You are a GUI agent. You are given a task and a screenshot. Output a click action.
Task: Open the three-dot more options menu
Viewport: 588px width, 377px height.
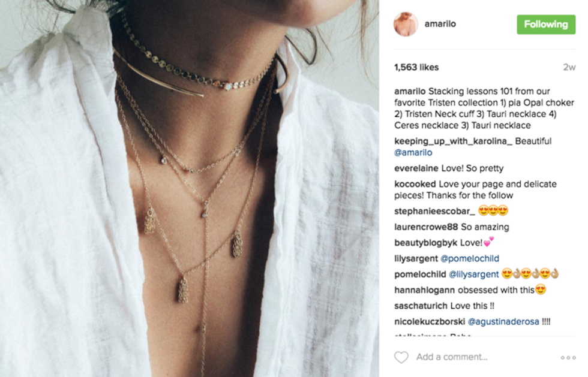568,357
